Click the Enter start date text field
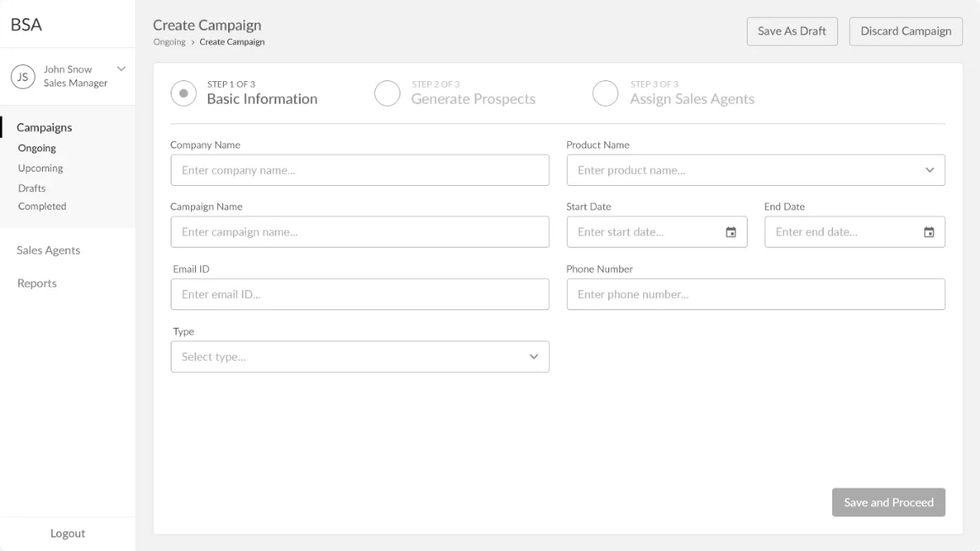This screenshot has height=551, width=980. [657, 232]
